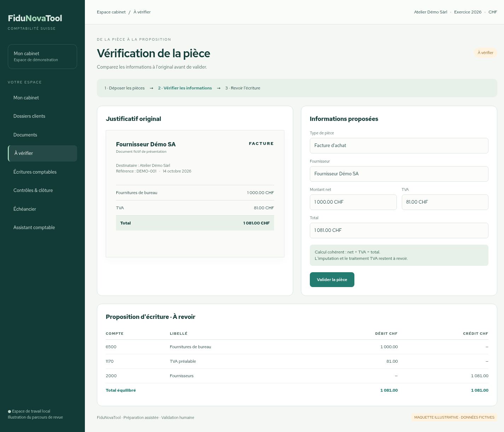Select the À vérifier sidebar item
504x432 pixels.
42,153
